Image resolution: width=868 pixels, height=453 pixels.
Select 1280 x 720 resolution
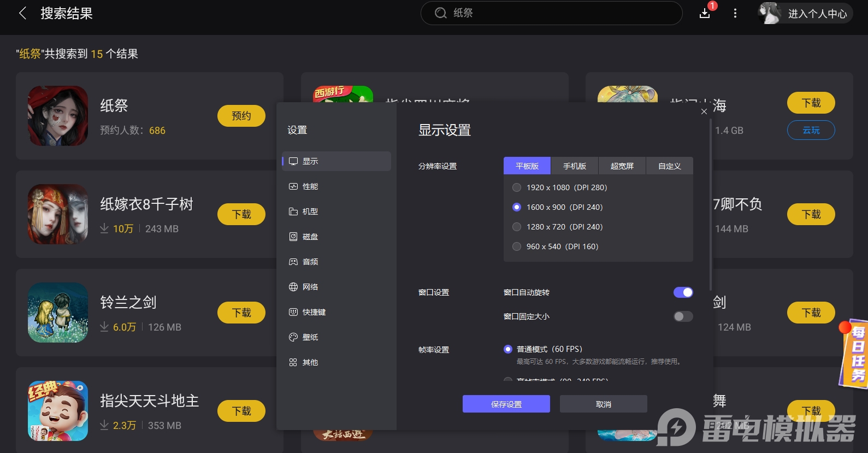tap(517, 227)
